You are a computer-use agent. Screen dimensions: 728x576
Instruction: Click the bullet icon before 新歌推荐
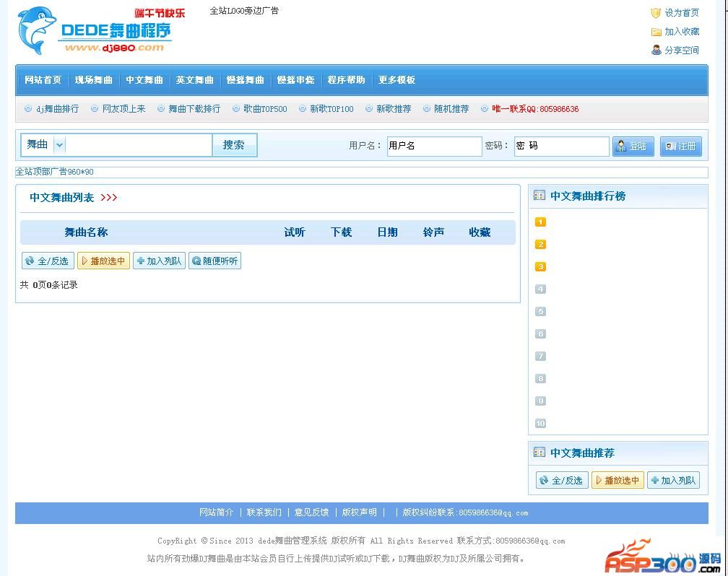(369, 108)
